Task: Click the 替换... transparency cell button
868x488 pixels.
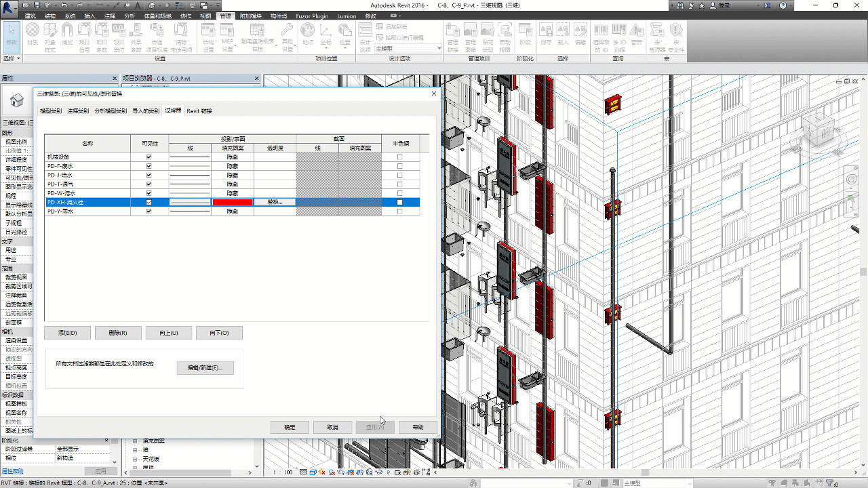Action: click(x=275, y=202)
